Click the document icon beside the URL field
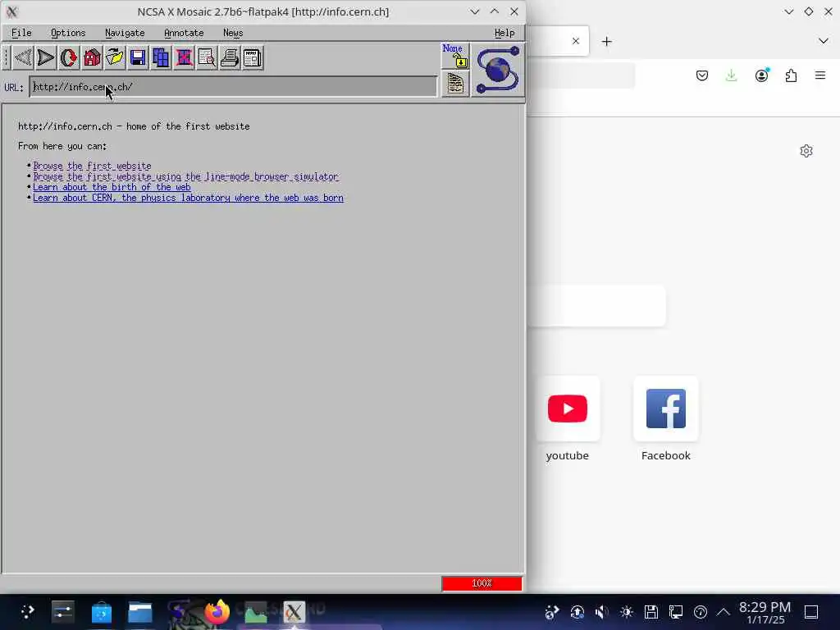 pos(455,84)
